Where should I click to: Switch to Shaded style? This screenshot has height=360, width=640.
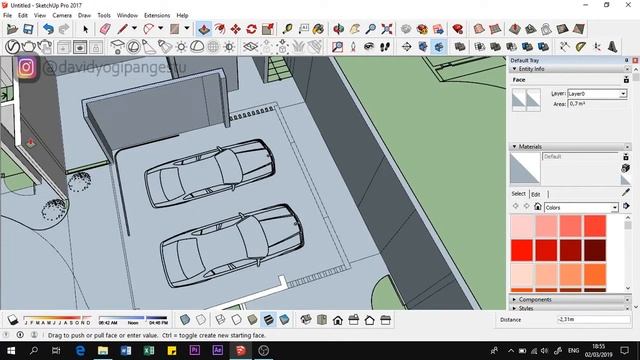[x=252, y=320]
